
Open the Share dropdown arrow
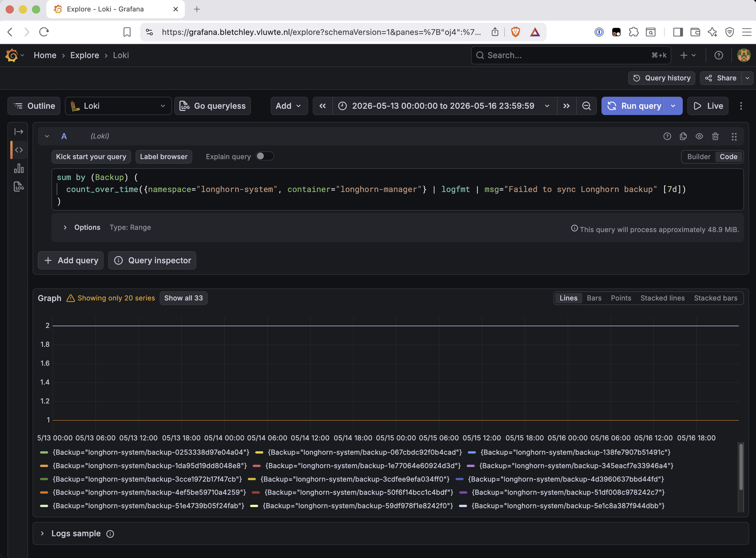(x=747, y=78)
